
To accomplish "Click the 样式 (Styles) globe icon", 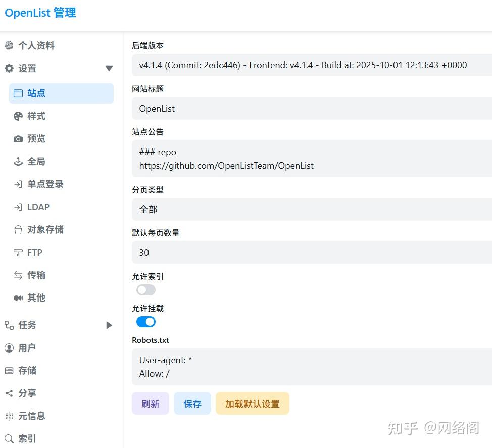I will click(18, 116).
